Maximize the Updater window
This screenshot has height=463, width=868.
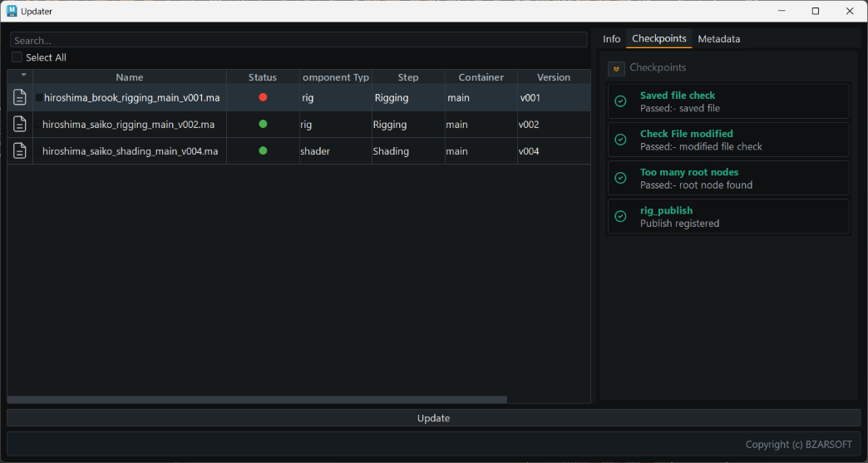pyautogui.click(x=816, y=11)
